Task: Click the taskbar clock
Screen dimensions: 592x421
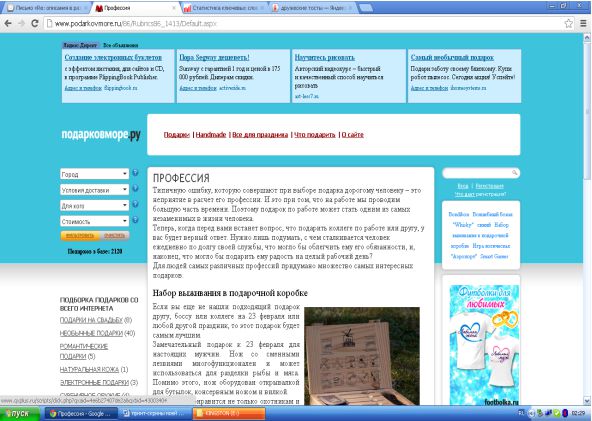Action: click(578, 413)
